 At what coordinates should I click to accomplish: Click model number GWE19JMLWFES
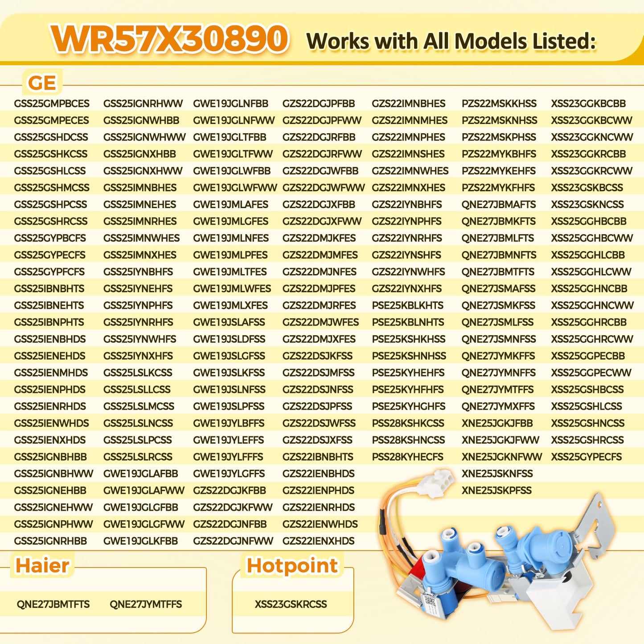coord(232,288)
